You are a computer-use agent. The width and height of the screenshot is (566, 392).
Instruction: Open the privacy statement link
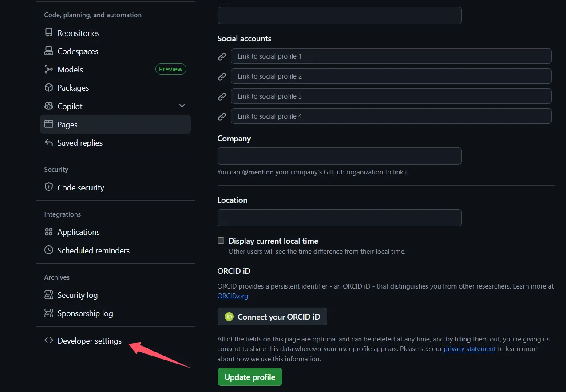click(x=470, y=349)
